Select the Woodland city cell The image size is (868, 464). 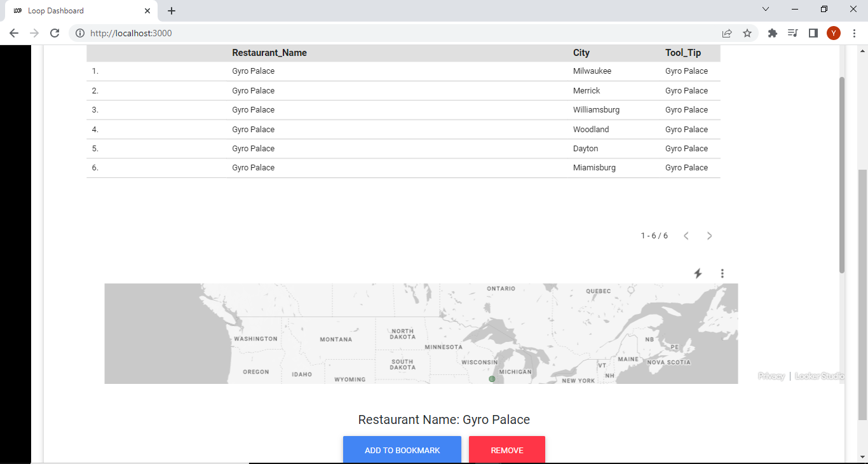click(591, 130)
